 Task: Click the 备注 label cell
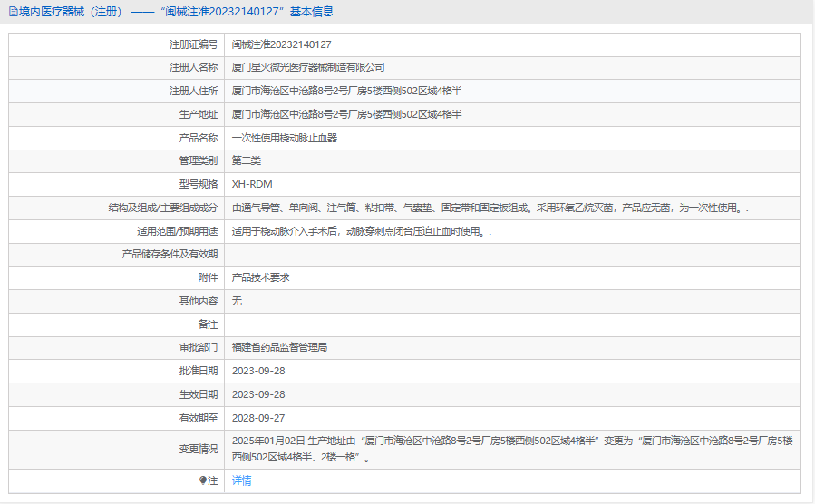[116, 325]
